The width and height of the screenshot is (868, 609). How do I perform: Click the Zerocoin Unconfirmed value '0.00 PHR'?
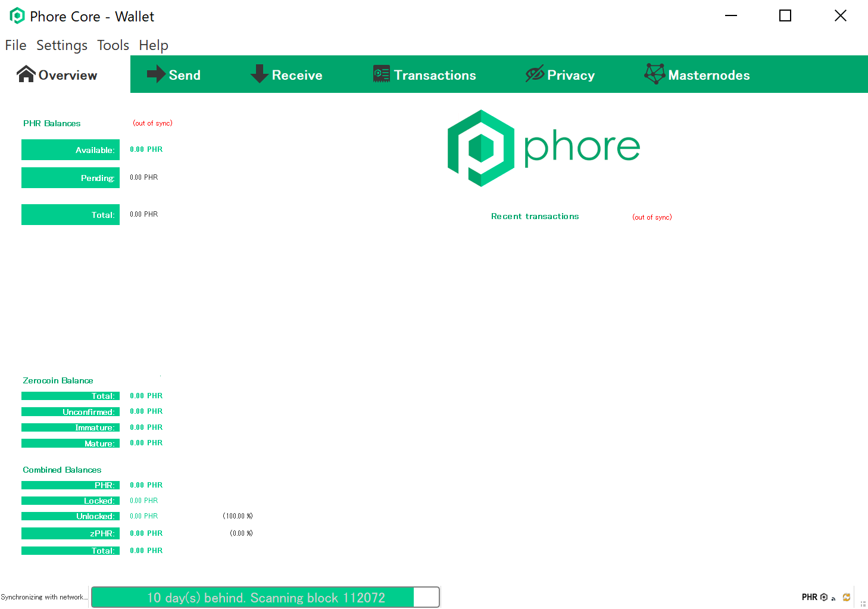[146, 411]
